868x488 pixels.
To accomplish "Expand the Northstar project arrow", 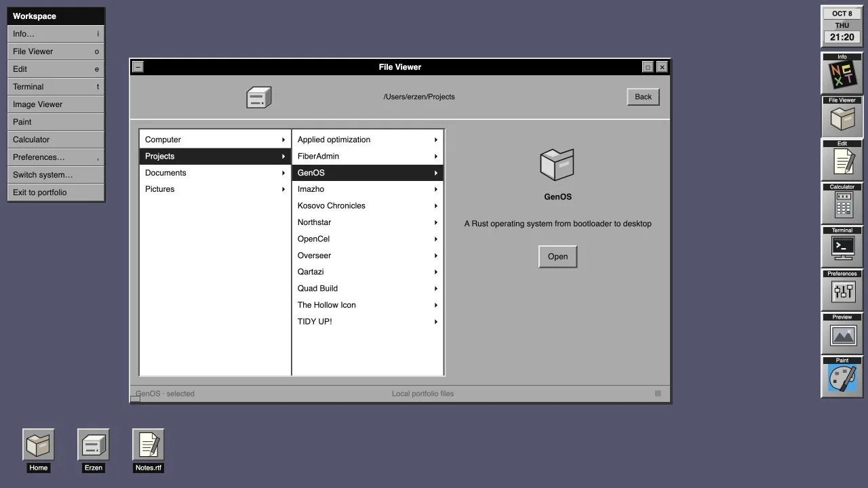I will (x=436, y=222).
